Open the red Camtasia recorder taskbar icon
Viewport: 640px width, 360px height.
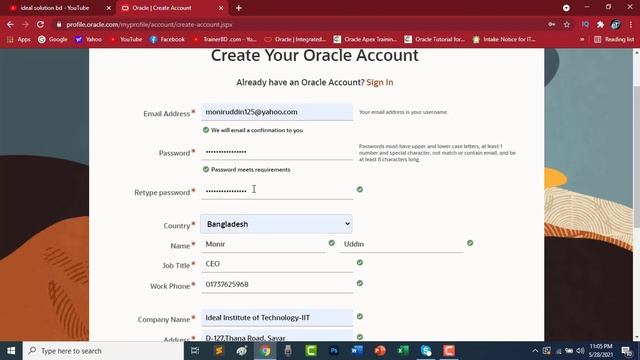[449, 351]
